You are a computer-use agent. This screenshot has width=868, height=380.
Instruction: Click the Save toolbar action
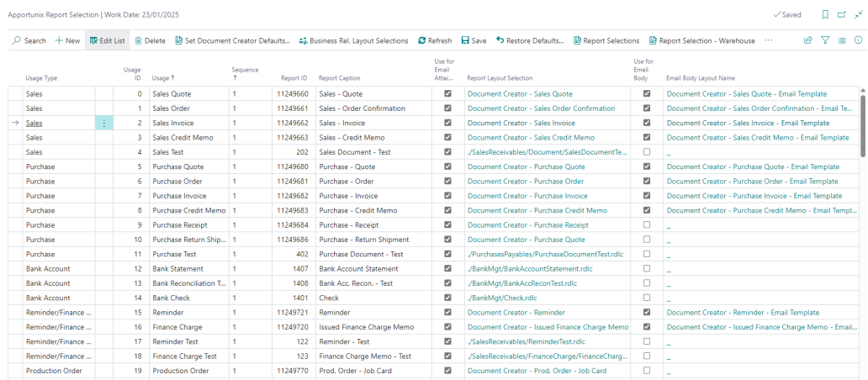pyautogui.click(x=473, y=40)
